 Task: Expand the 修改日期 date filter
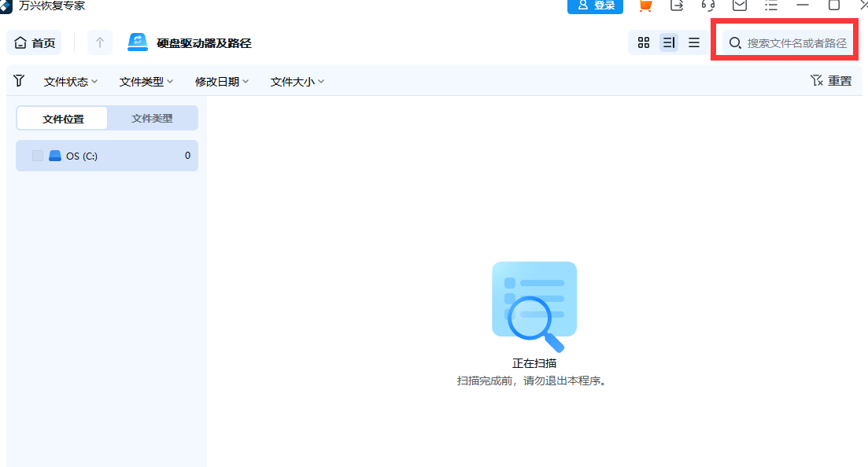[221, 80]
